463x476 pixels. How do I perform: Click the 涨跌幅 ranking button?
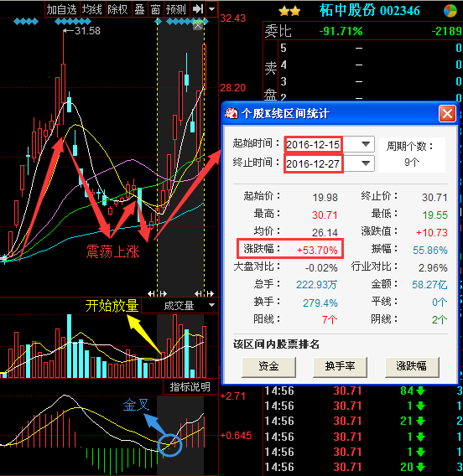coord(412,367)
